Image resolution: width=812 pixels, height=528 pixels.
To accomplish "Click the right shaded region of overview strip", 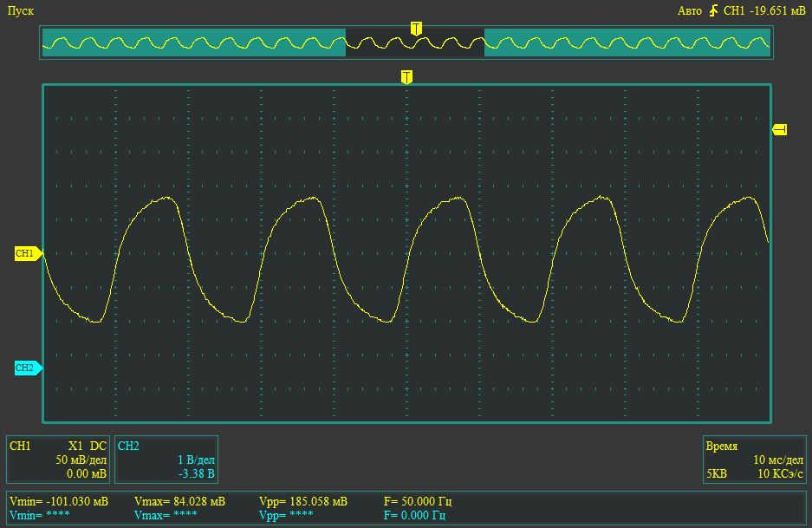I will (627, 42).
